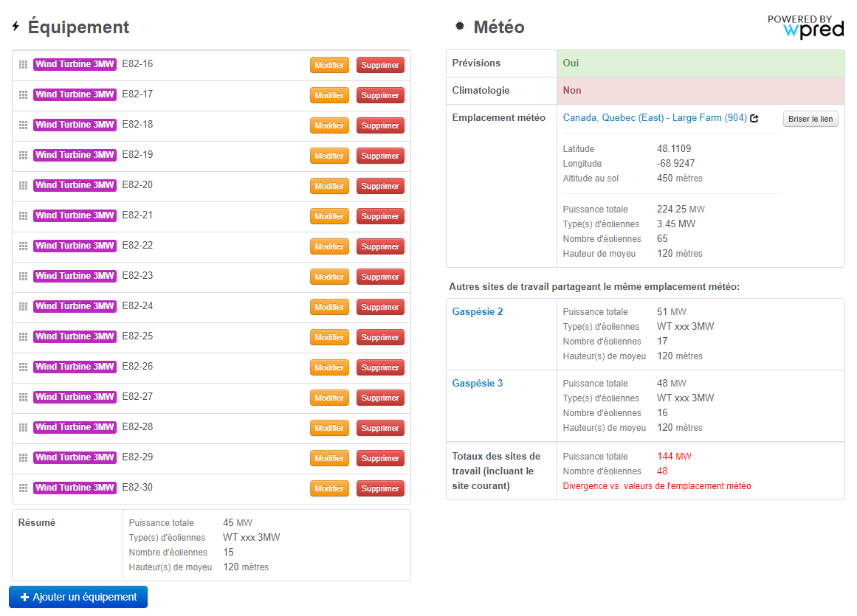Viewport: 857px width, 616px height.
Task: Click the grip icon on the E82-30 row
Action: (x=23, y=488)
